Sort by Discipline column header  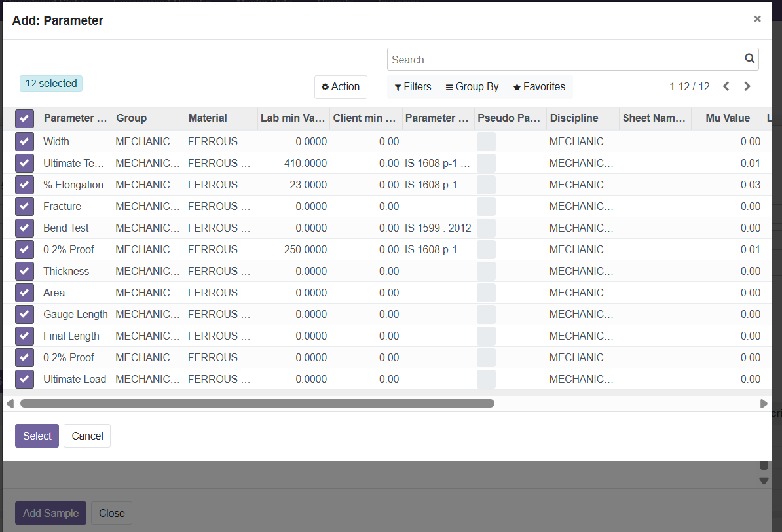[574, 118]
